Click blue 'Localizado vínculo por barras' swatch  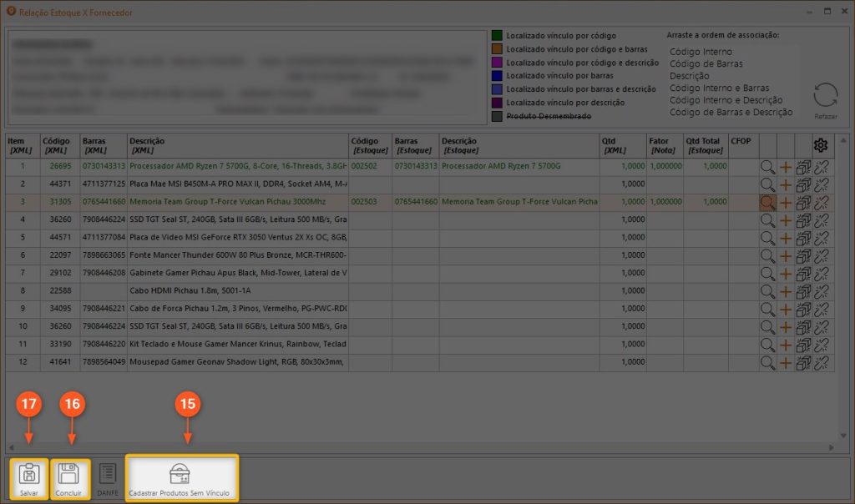497,76
